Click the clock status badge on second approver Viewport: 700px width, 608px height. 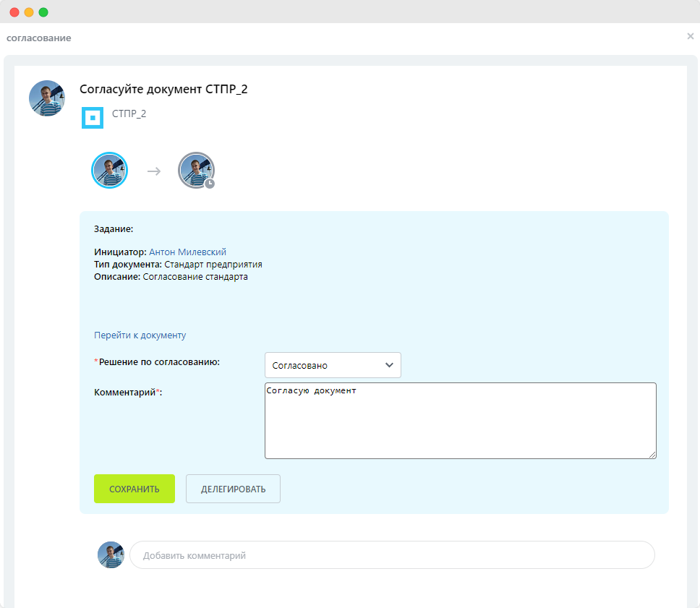[210, 184]
